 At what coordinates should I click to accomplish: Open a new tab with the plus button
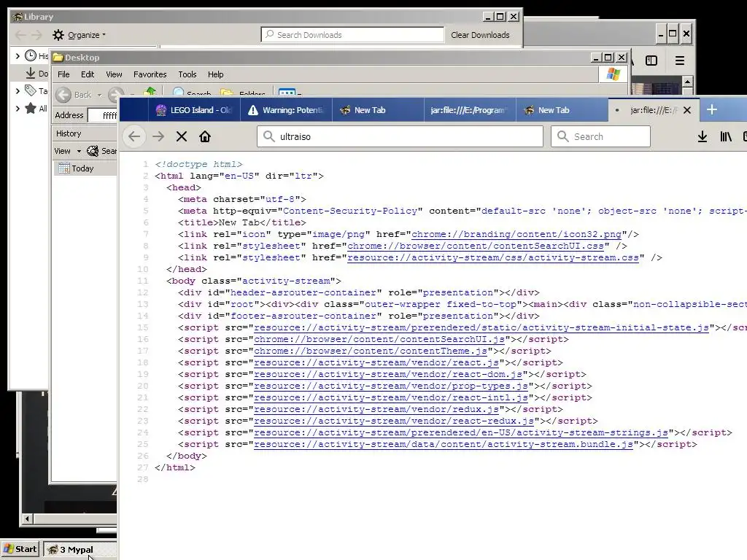(x=712, y=109)
